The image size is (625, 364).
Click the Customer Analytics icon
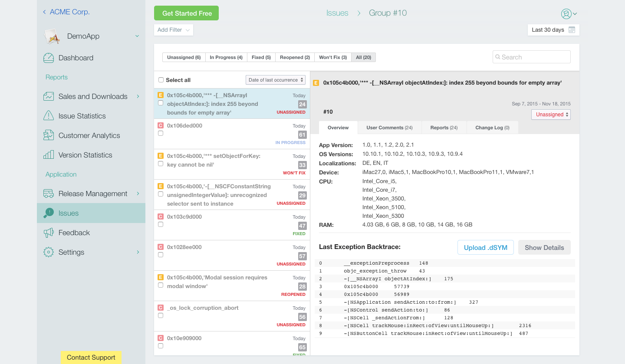(49, 135)
